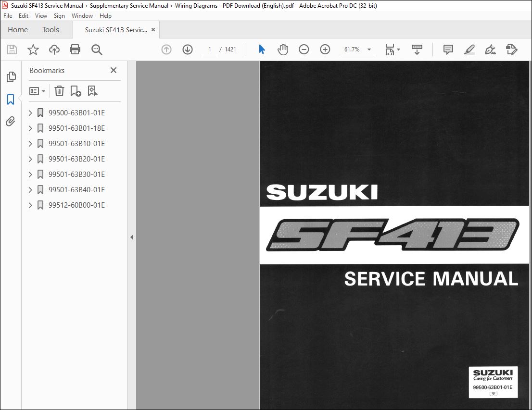The width and height of the screenshot is (532, 410).
Task: Click the stamp tool icon
Action: point(511,50)
